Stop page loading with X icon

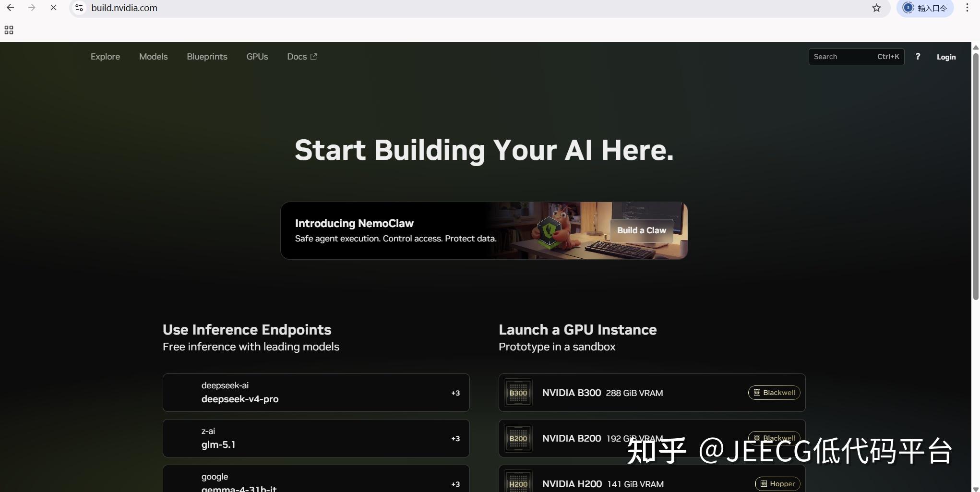53,8
